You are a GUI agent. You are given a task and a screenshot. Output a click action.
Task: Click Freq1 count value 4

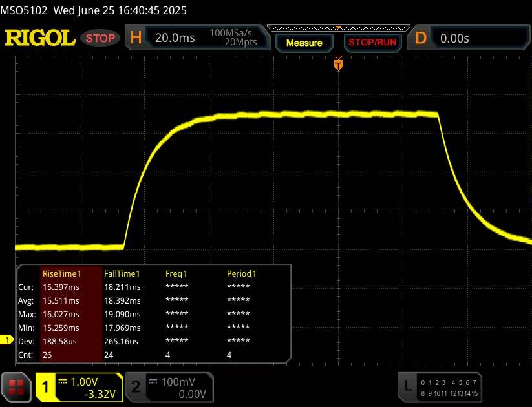pos(167,355)
